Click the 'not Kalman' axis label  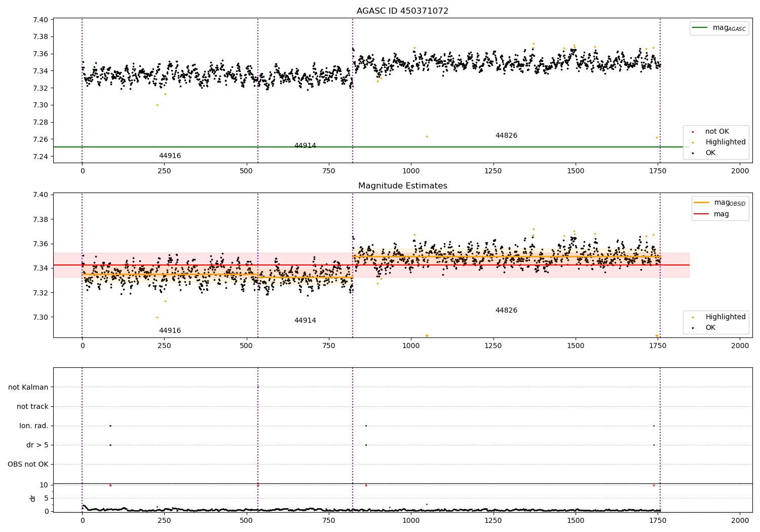pos(28,387)
